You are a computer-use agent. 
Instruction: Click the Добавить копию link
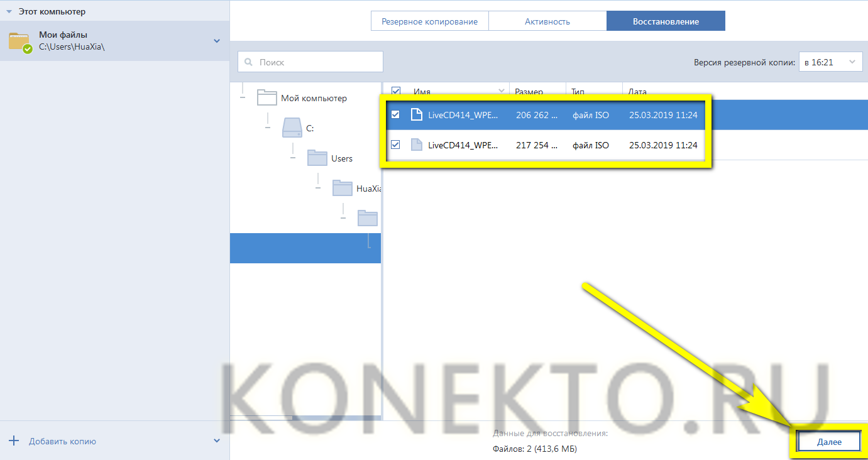pos(62,441)
